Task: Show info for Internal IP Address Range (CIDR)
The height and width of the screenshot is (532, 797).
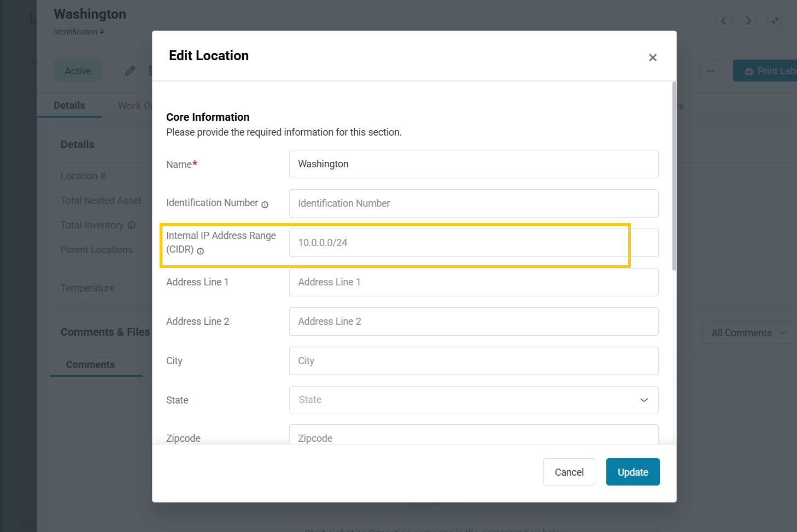Action: click(201, 251)
